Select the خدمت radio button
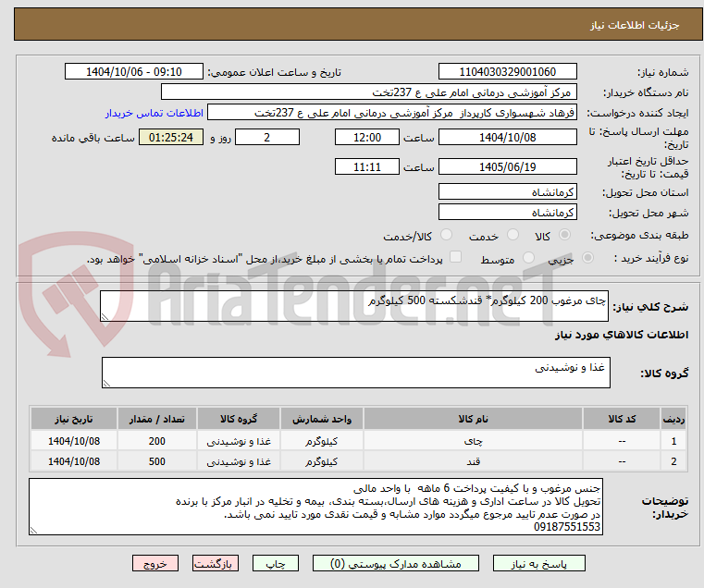Screen dimensions: 704x588 (513, 235)
